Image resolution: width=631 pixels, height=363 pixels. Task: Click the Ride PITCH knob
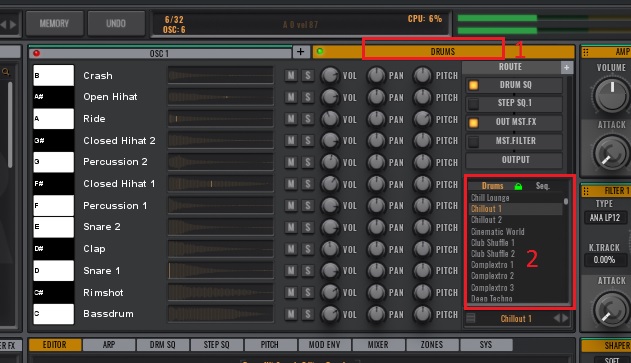pyautogui.click(x=423, y=119)
